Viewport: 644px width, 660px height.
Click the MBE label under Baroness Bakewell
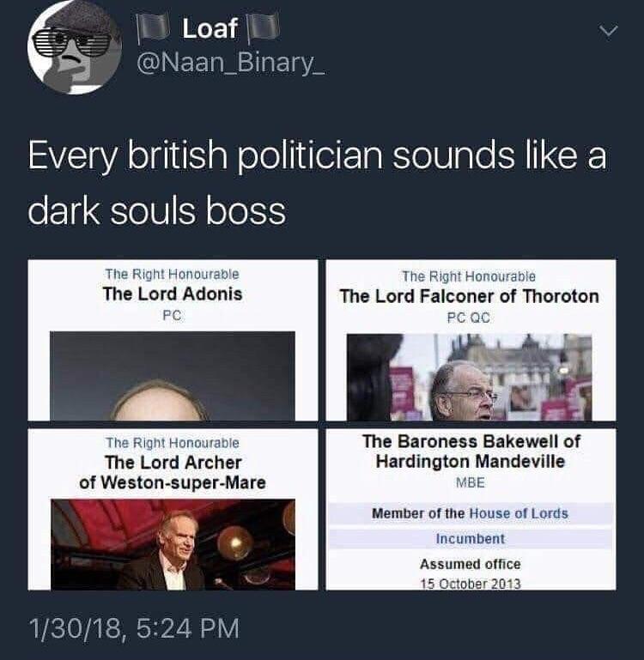tap(470, 482)
